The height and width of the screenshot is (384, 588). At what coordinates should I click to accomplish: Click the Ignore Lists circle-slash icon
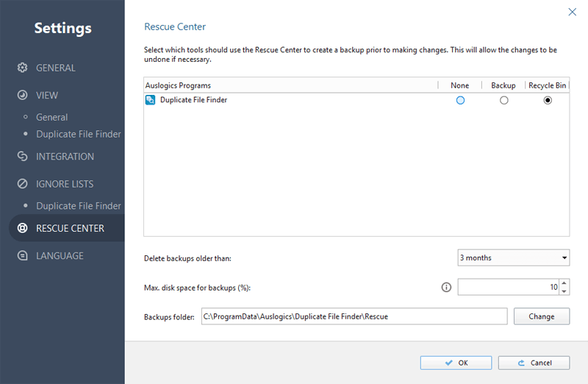pyautogui.click(x=23, y=184)
